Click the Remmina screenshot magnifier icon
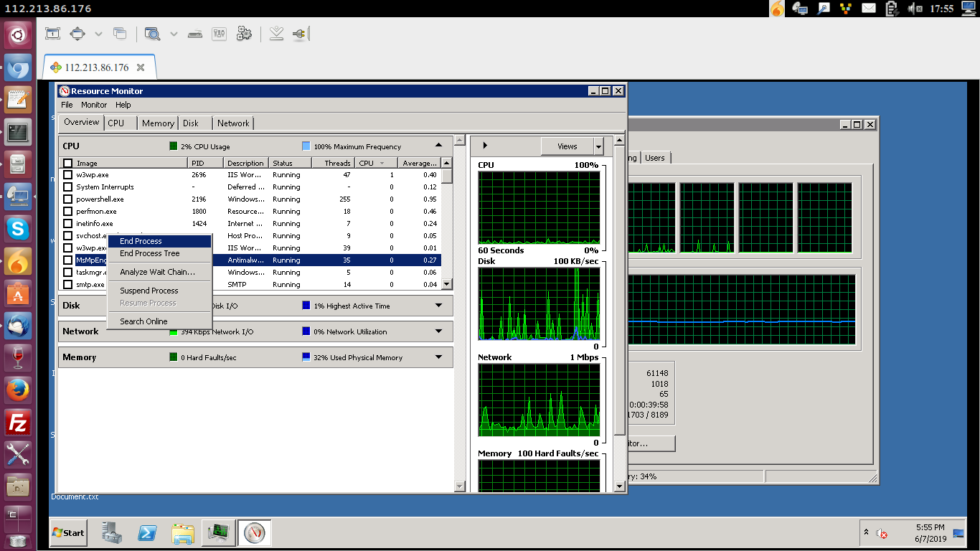980x551 pixels. [152, 34]
